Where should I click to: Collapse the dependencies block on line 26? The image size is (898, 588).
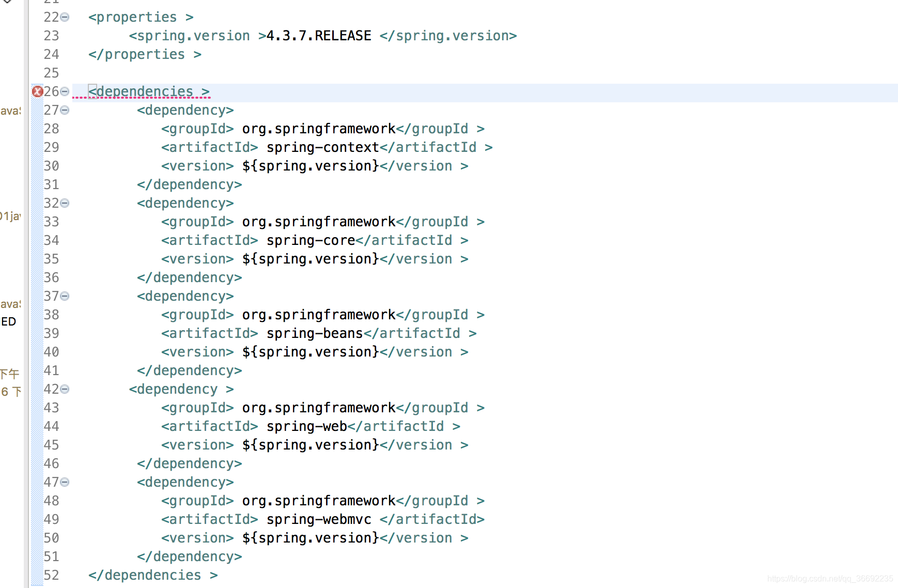(65, 92)
